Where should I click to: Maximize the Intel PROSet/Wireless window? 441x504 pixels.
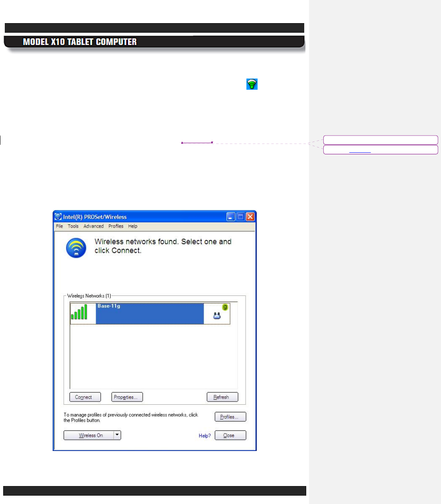pos(240,217)
